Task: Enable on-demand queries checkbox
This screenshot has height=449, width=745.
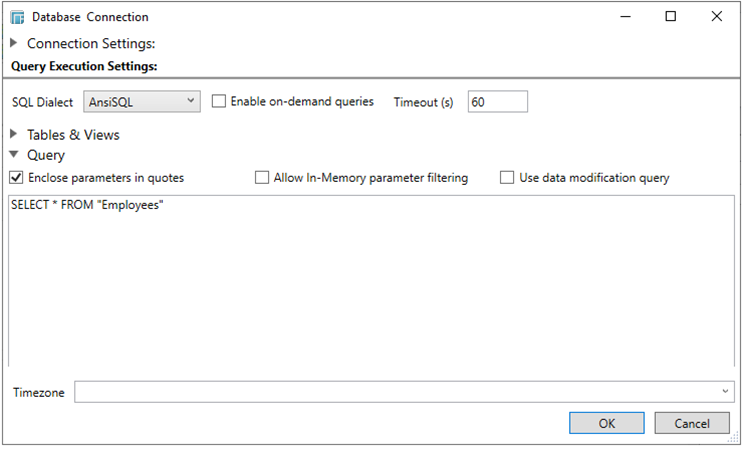Action: click(x=220, y=102)
